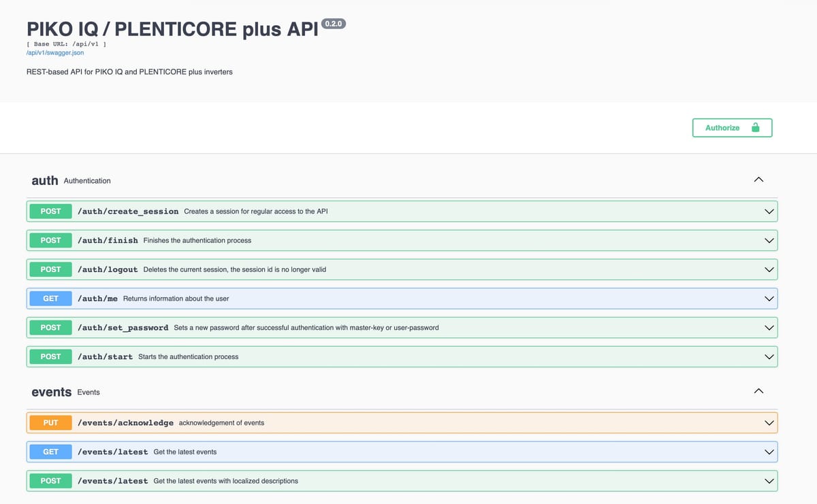The image size is (817, 504).
Task: Collapse the auth section chevron
Action: tap(759, 180)
